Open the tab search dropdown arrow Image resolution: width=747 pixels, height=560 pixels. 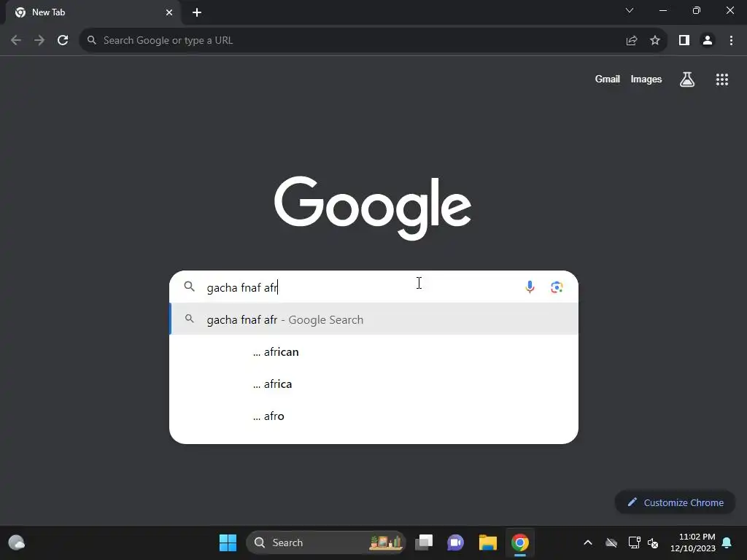(630, 10)
